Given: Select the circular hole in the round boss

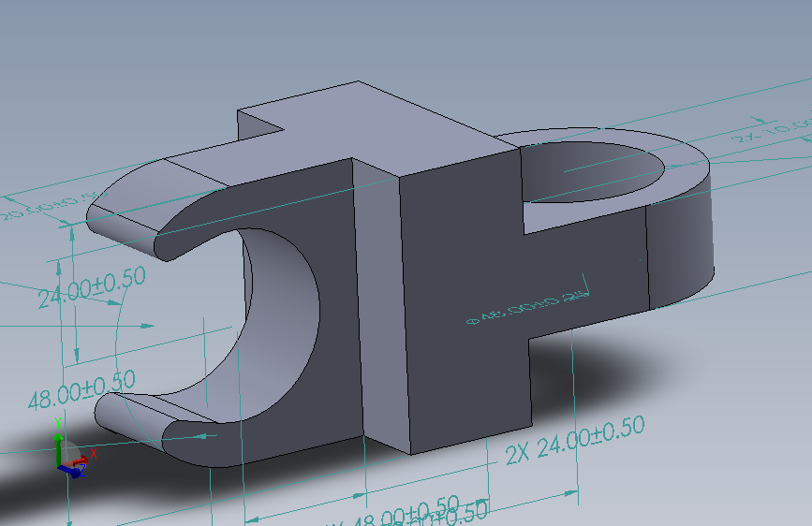Looking at the screenshot, I should tap(593, 171).
